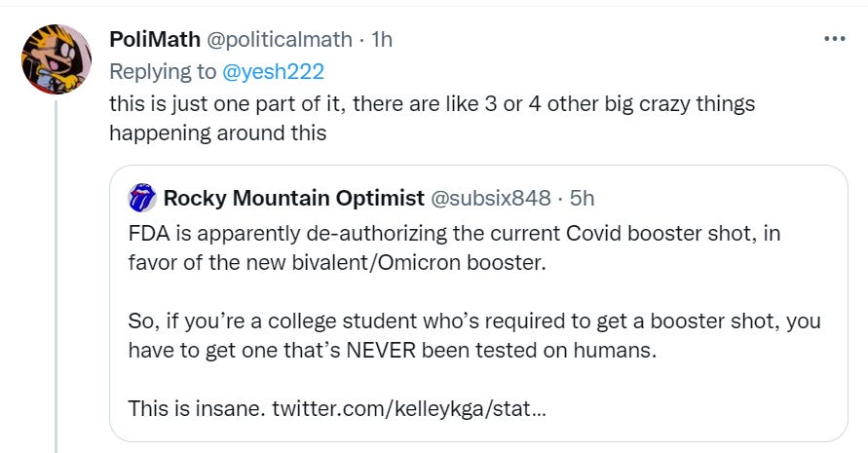Click the vertical thread connector line

pyautogui.click(x=57, y=273)
